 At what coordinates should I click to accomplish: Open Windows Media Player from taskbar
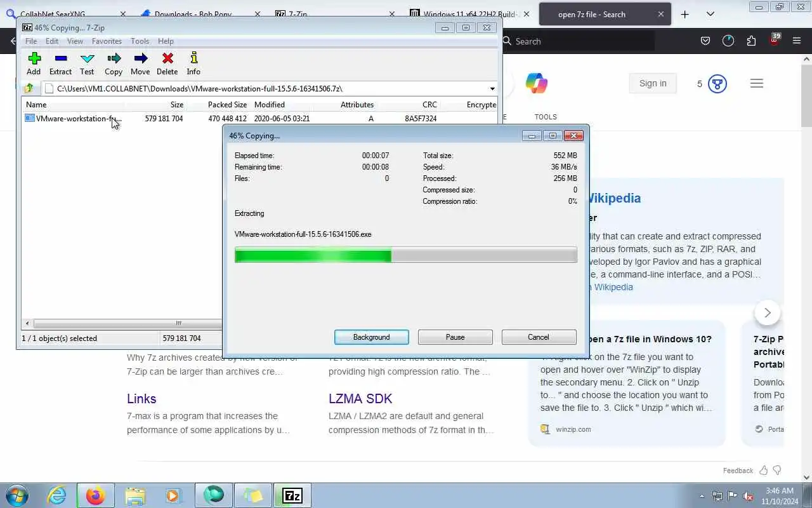point(173,495)
